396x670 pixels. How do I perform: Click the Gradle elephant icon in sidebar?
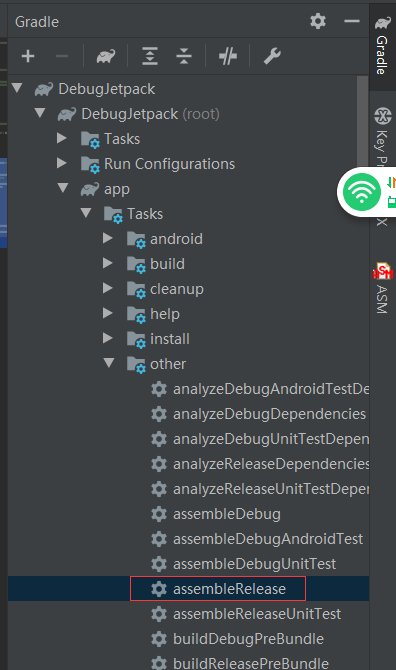pos(382,23)
